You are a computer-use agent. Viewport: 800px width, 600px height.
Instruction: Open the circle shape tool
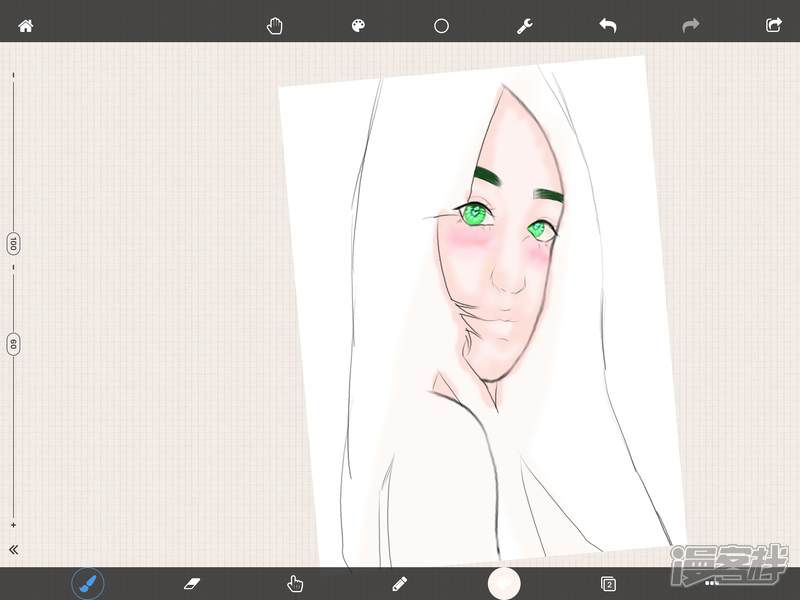[441, 26]
